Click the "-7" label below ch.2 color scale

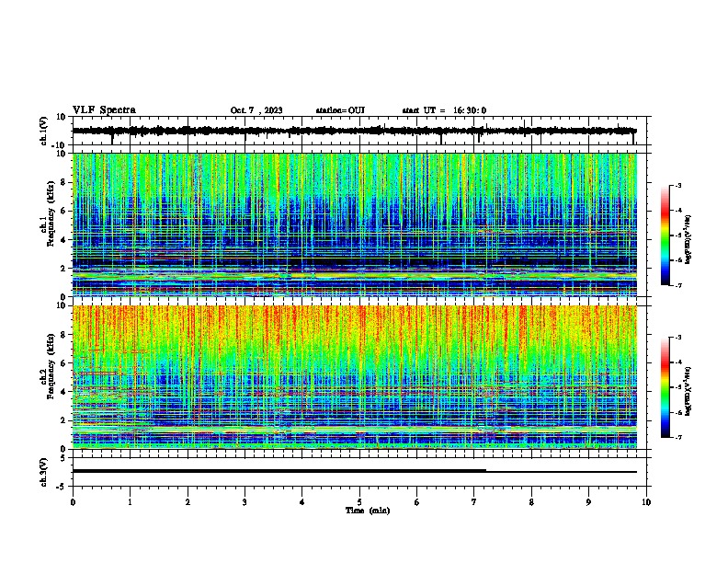677,437
